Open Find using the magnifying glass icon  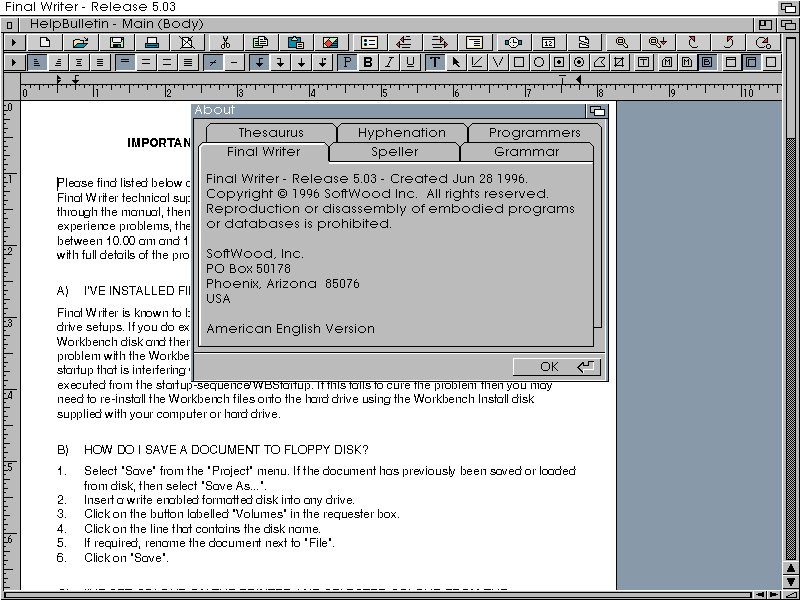coord(621,42)
